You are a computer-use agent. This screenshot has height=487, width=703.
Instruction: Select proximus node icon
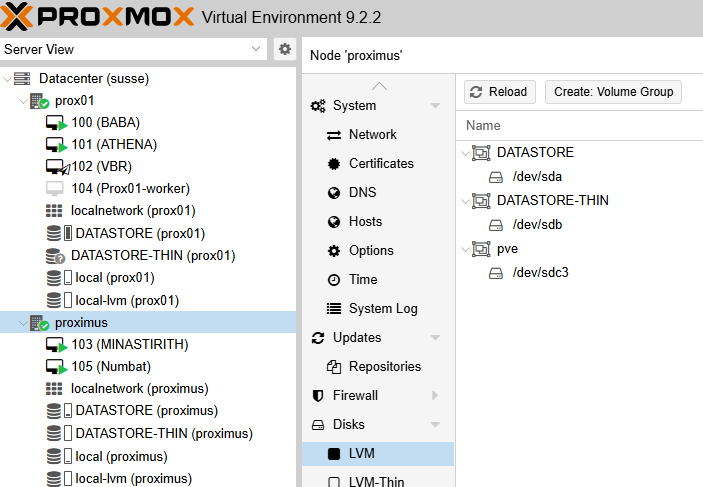[39, 322]
